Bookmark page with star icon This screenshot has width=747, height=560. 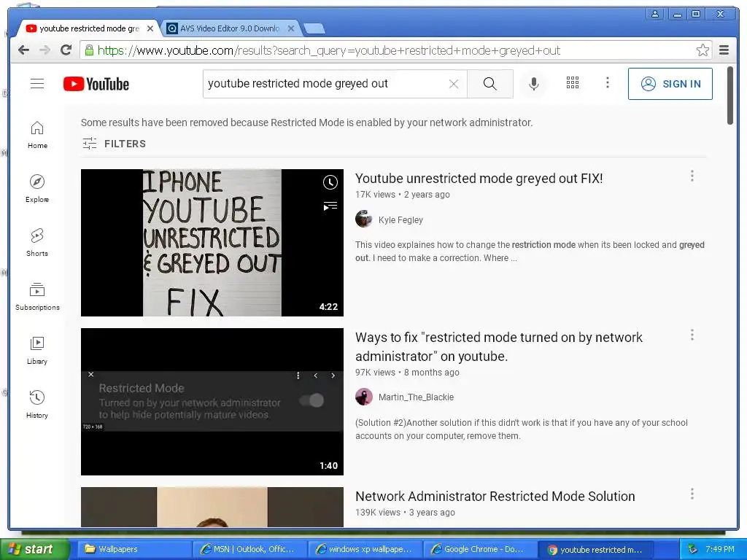[x=703, y=50]
